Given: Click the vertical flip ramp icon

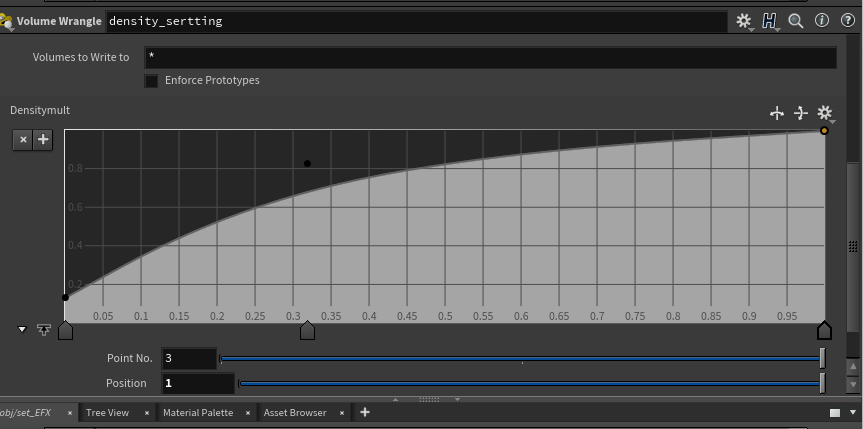Looking at the screenshot, I should point(800,113).
